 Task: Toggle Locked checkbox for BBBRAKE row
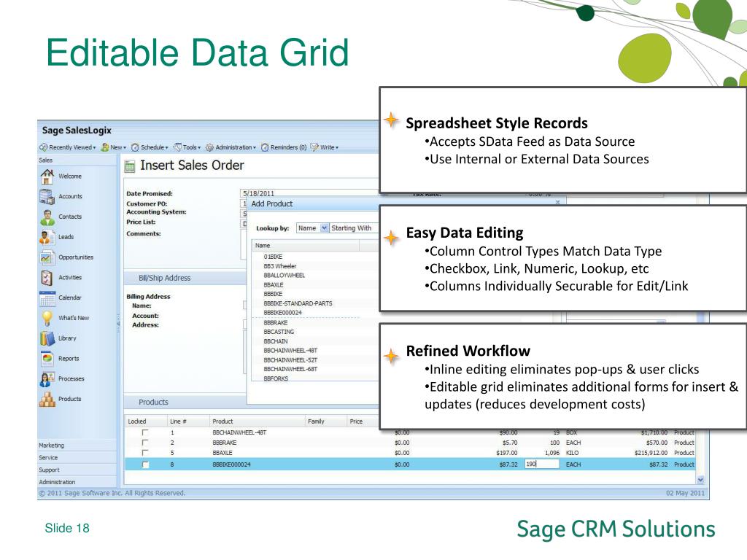[145, 443]
